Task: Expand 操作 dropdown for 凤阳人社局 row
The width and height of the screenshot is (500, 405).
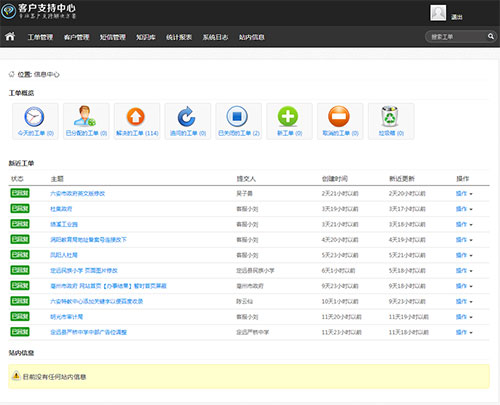Action: [x=464, y=255]
